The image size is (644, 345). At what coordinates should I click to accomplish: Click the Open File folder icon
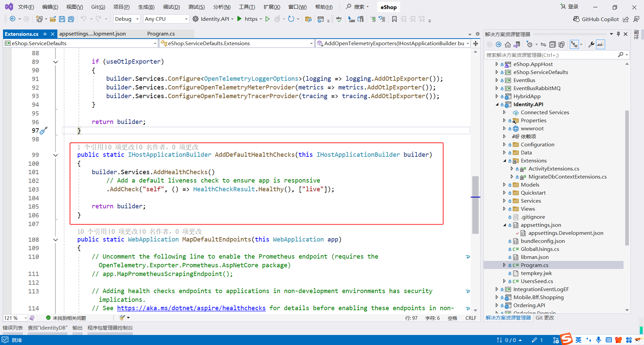53,19
